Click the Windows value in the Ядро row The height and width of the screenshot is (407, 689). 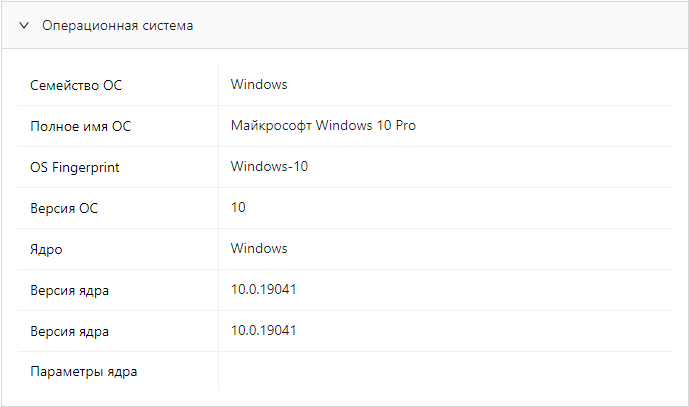point(259,249)
